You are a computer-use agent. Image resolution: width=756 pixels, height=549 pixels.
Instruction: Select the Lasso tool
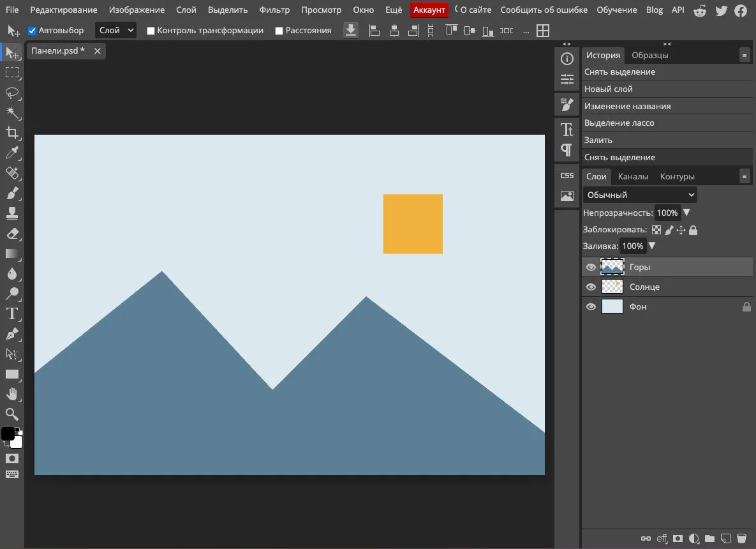[12, 93]
